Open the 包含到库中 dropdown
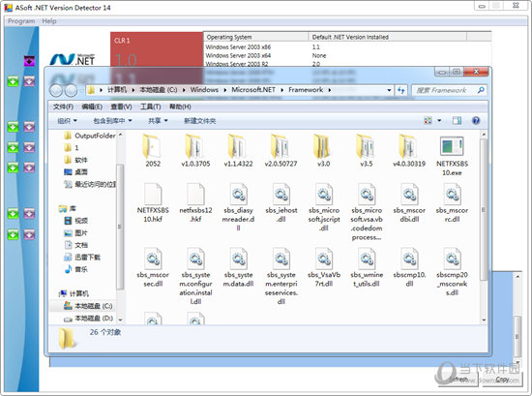Screen dimensions: 532x396 pos(112,121)
